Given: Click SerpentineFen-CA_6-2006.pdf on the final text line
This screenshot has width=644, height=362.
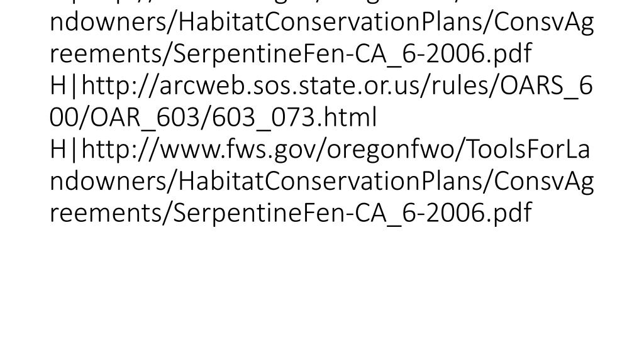Looking at the screenshot, I should tap(352, 212).
